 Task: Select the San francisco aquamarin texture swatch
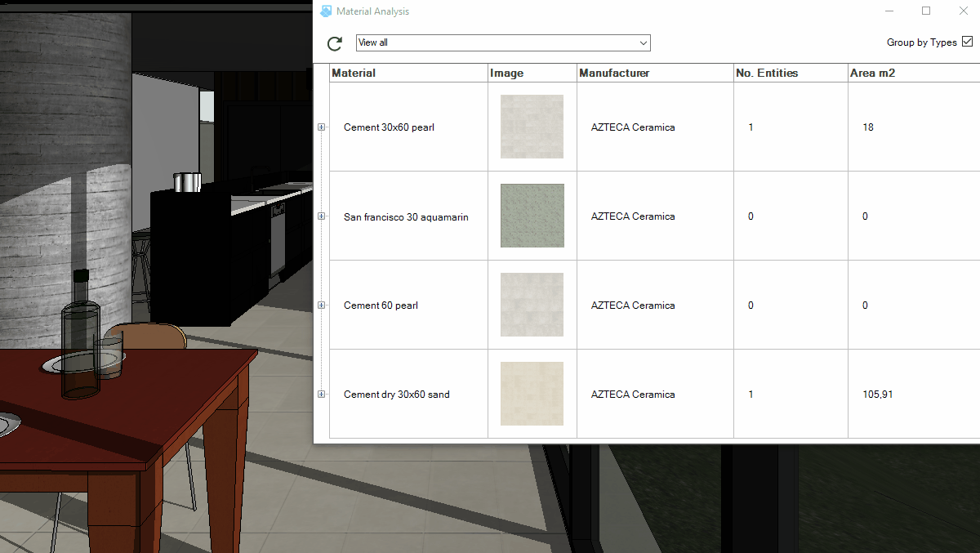tap(532, 216)
